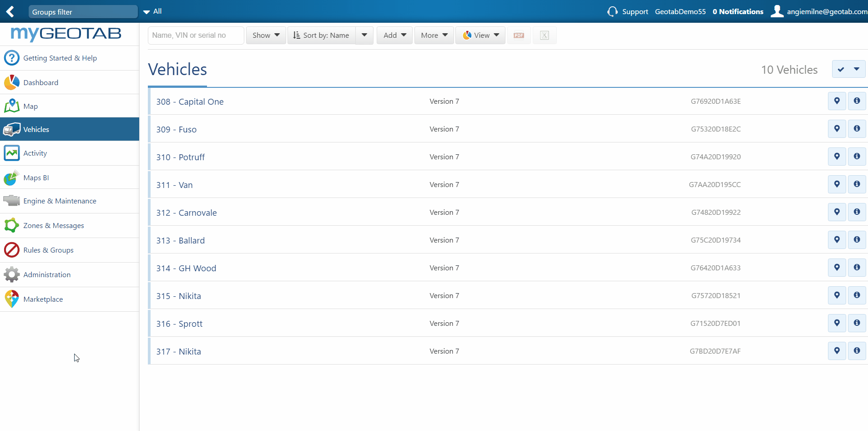The image size is (868, 431).
Task: Show 308 - Capital One on map
Action: 837,101
